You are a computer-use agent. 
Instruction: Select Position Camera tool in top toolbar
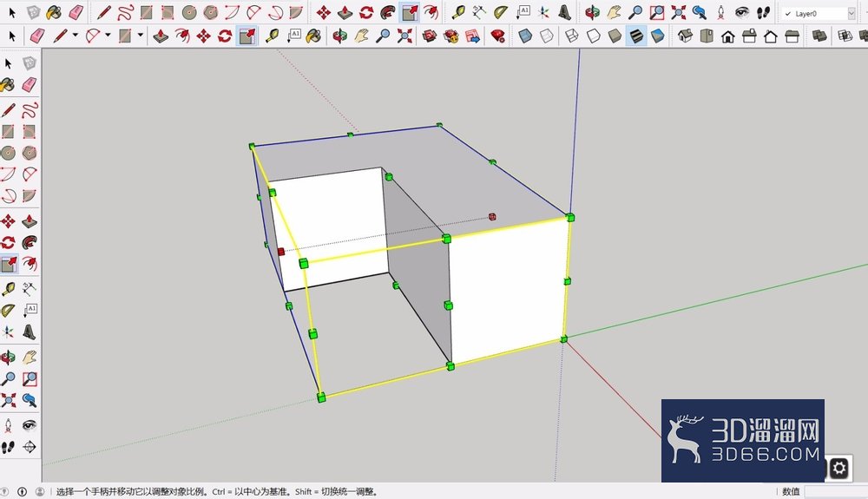(x=720, y=12)
